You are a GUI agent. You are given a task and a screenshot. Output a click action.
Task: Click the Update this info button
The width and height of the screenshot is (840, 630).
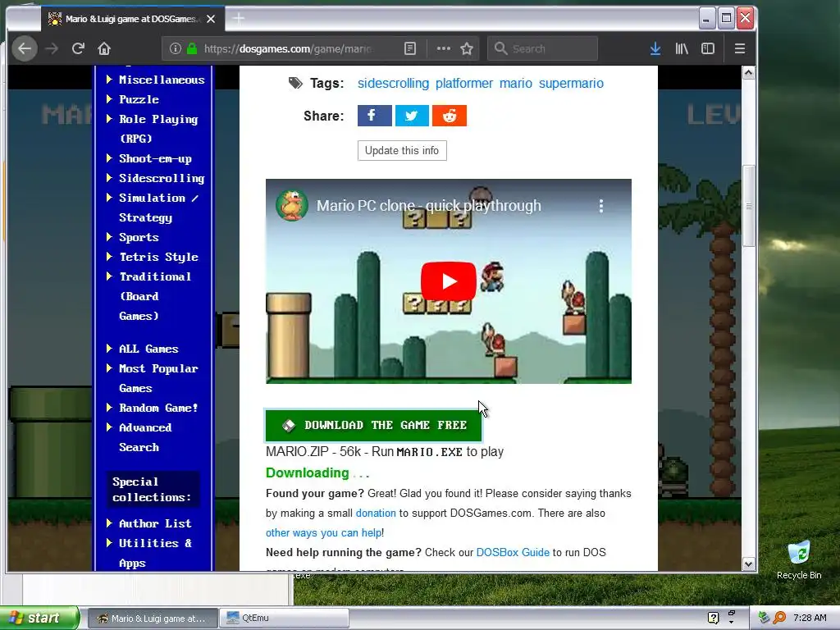[x=402, y=151]
